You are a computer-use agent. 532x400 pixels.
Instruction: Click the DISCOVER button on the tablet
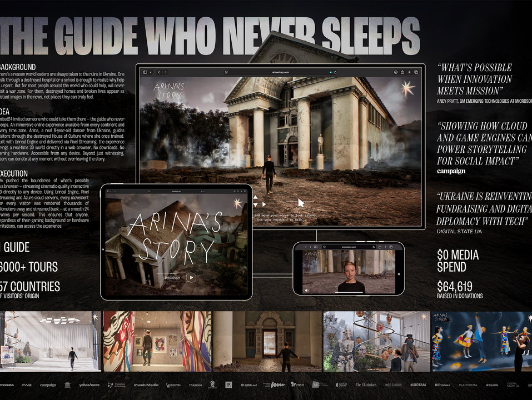tap(172, 278)
